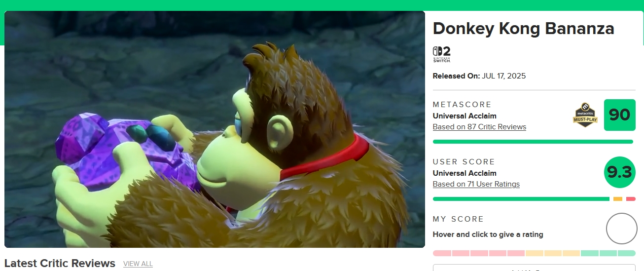The height and width of the screenshot is (271, 644).
Task: Open the green 90 Metascore box
Action: click(x=620, y=115)
